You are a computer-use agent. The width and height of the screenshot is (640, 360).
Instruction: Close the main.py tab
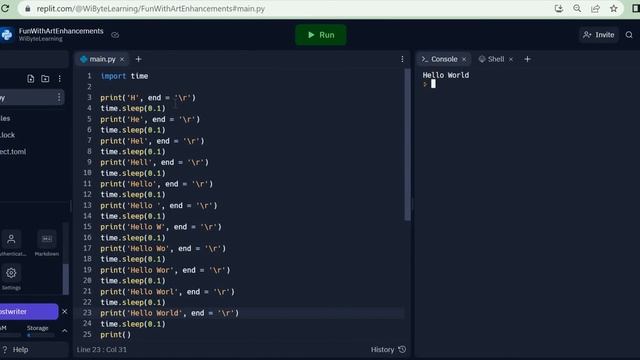[122, 60]
